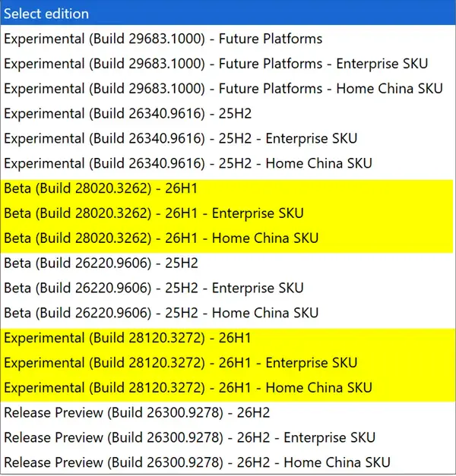The width and height of the screenshot is (456, 476).
Task: Choose Experimental 28120.3272 26H1 Enterprise SKU
Action: (228, 362)
